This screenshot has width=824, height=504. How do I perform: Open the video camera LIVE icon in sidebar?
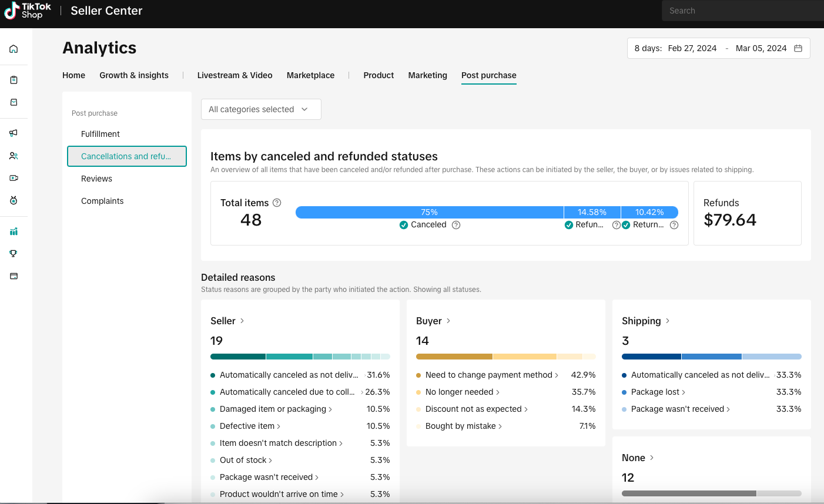(14, 178)
